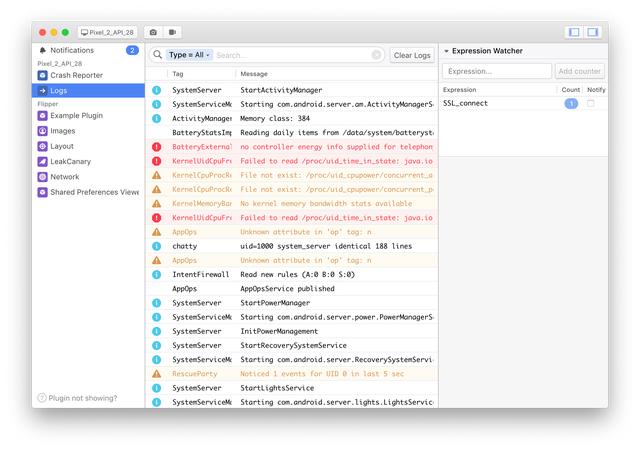The image size is (640, 450).
Task: Click info icon on IntentFirewall row
Action: pos(156,274)
